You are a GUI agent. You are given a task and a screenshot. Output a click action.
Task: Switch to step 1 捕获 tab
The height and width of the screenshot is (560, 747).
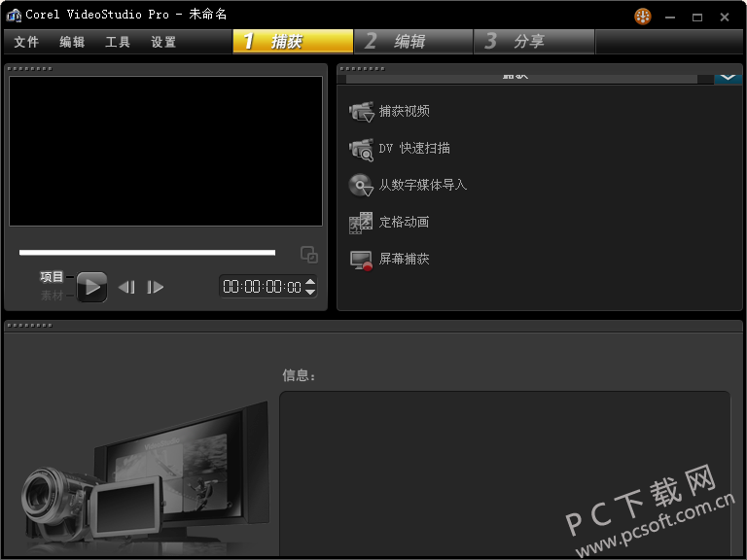(293, 42)
